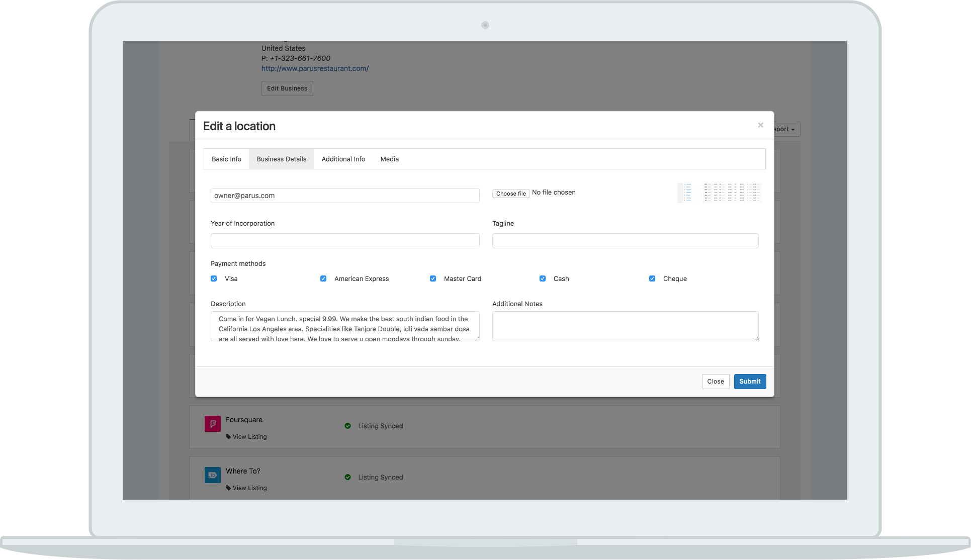Click the Foursquare logo icon
971x560 pixels.
tap(212, 423)
